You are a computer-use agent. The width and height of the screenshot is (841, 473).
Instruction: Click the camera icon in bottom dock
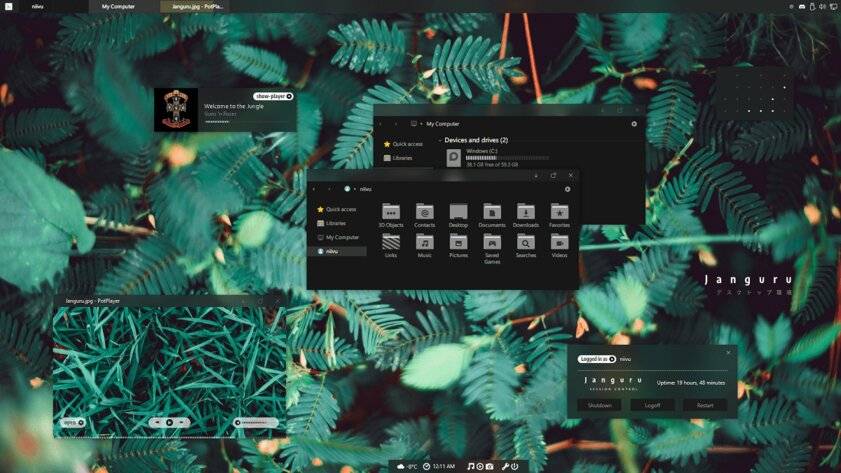[x=489, y=466]
